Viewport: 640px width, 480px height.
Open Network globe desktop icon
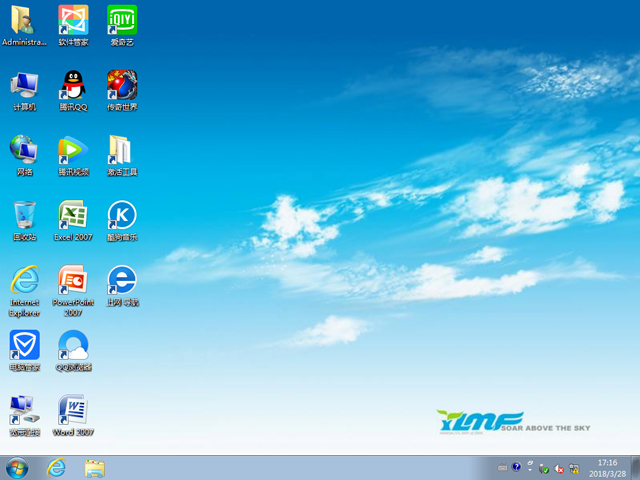pyautogui.click(x=24, y=150)
